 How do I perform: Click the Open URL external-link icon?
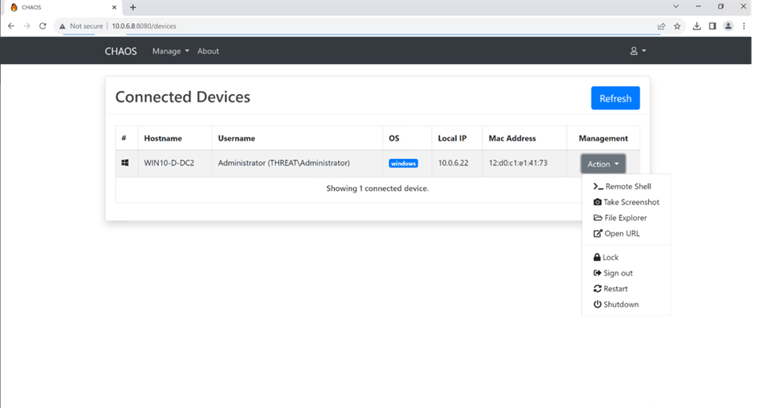597,234
